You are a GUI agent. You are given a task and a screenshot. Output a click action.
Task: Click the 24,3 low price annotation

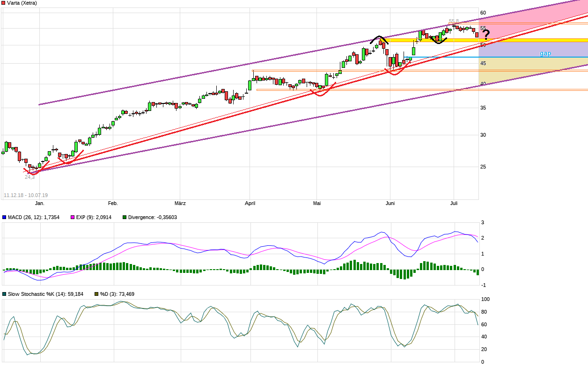(29, 178)
